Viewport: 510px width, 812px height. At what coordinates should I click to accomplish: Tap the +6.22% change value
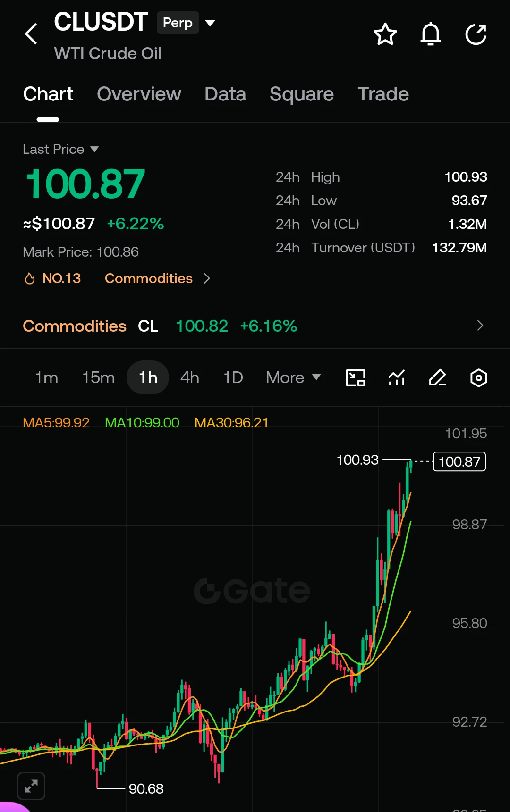[136, 224]
